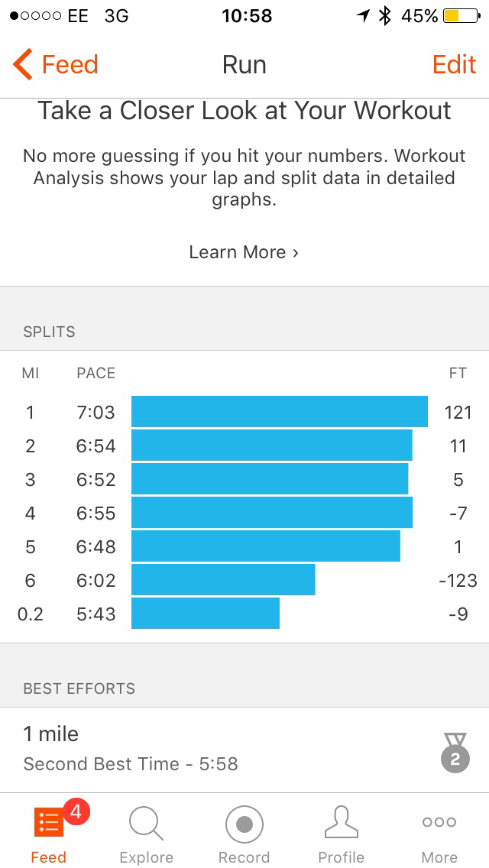This screenshot has height=868, width=489.
Task: Open the 1 mile best effort row
Action: (x=229, y=749)
